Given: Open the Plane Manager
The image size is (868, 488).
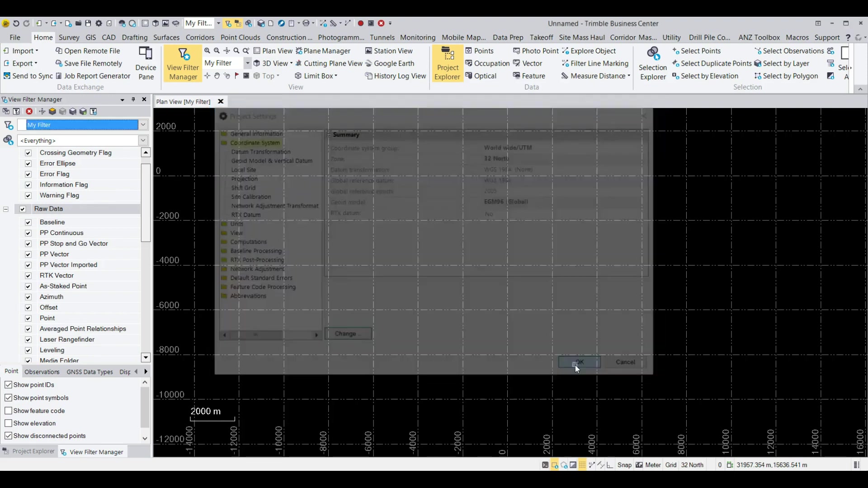Looking at the screenshot, I should pos(323,51).
